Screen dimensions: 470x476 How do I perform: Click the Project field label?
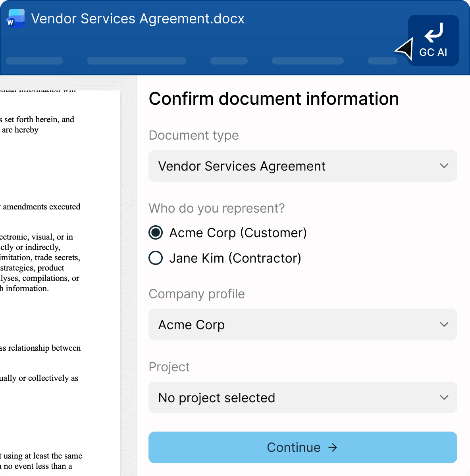coord(169,367)
